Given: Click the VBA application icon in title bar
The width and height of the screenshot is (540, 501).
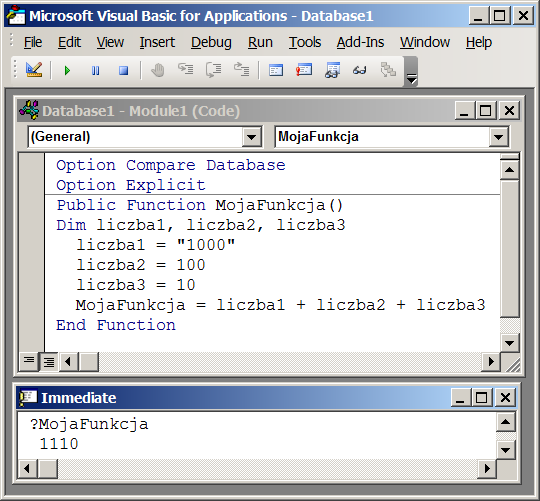Looking at the screenshot, I should [16, 15].
